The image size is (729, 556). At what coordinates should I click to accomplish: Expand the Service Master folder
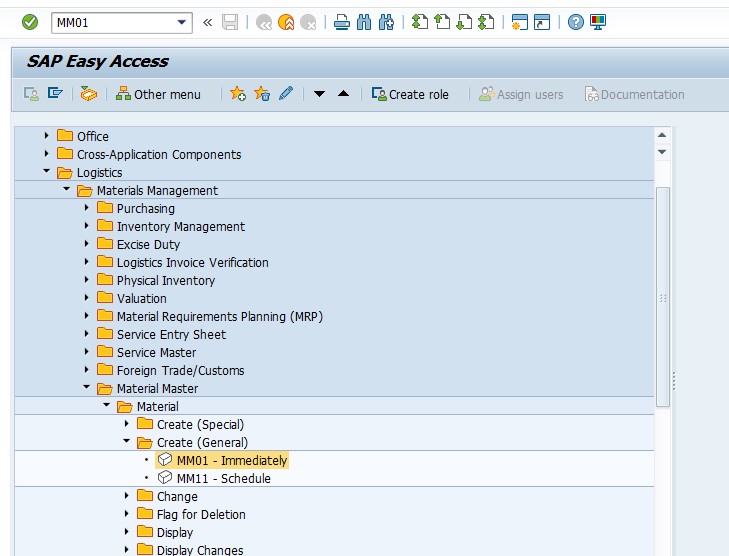(x=86, y=351)
